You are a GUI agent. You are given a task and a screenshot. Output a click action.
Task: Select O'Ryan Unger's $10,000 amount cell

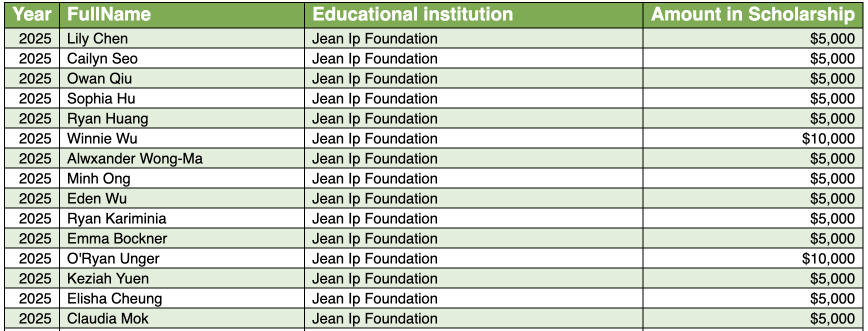[x=828, y=258]
